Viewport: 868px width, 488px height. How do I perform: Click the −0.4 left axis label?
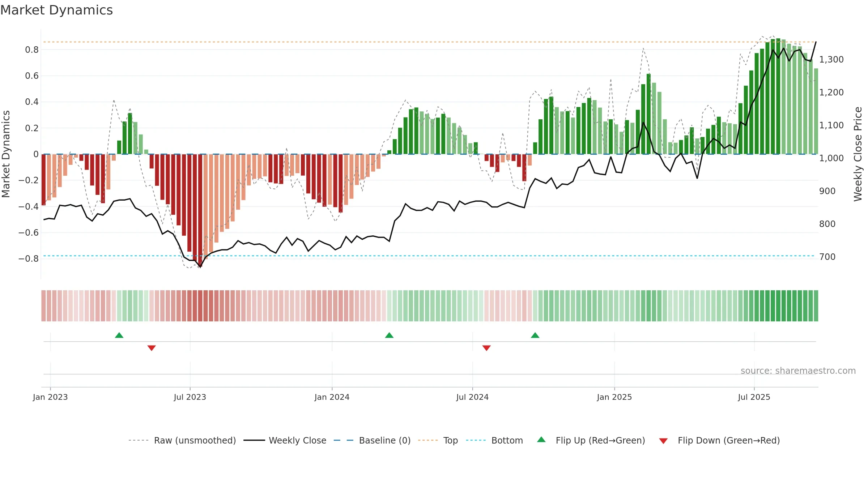coord(28,206)
